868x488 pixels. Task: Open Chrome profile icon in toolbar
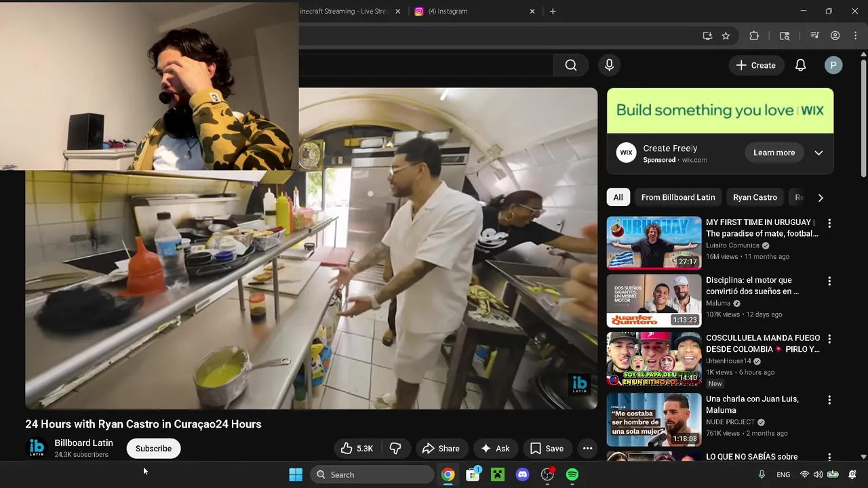point(835,36)
